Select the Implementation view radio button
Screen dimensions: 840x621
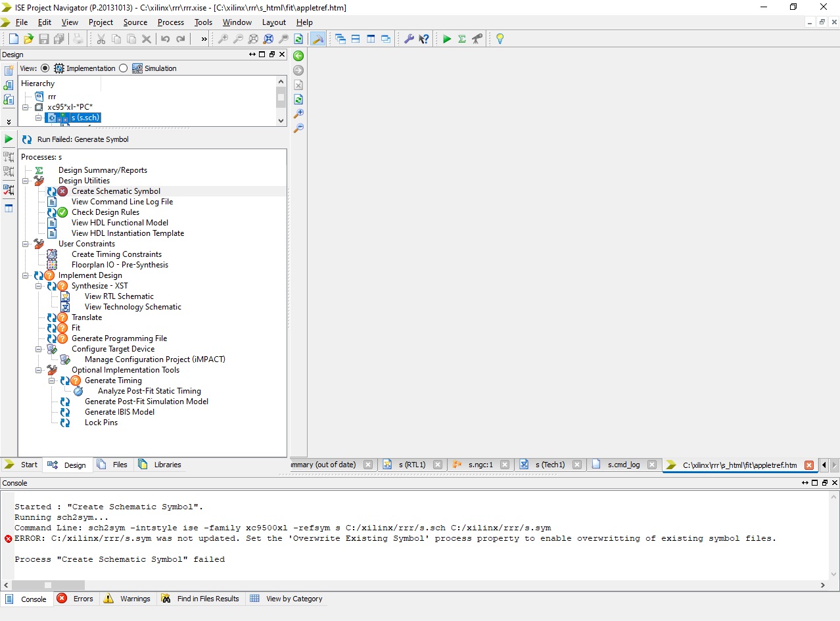pos(45,68)
